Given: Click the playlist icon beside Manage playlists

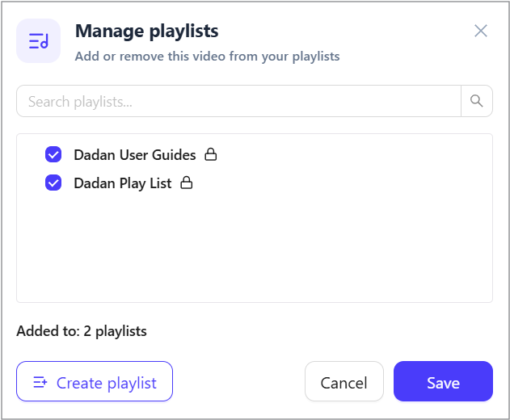Looking at the screenshot, I should pyautogui.click(x=38, y=41).
